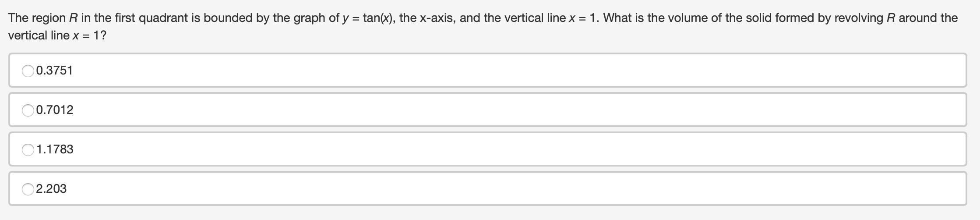Image resolution: width=980 pixels, height=220 pixels.
Task: Choose the 0.7012 radio button
Action: pyautogui.click(x=28, y=110)
